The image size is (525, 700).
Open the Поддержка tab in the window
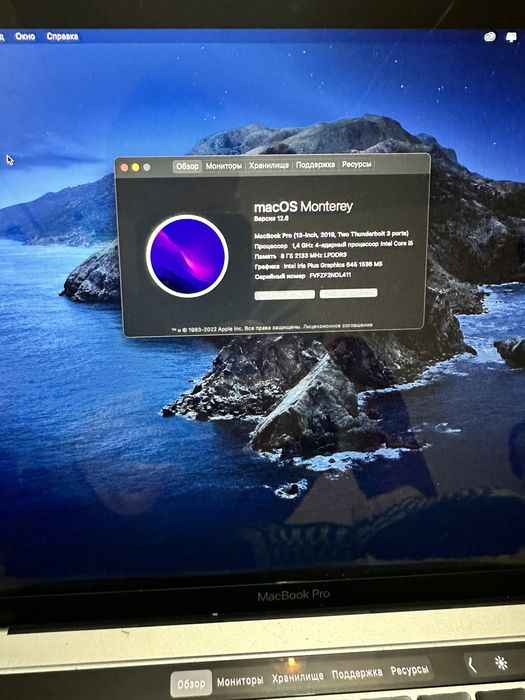tap(315, 165)
